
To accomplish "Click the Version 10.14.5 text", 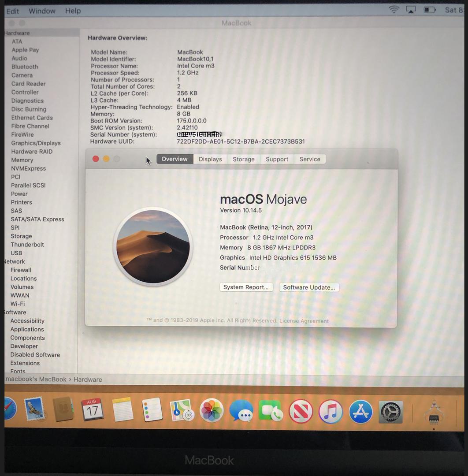I will 241,210.
